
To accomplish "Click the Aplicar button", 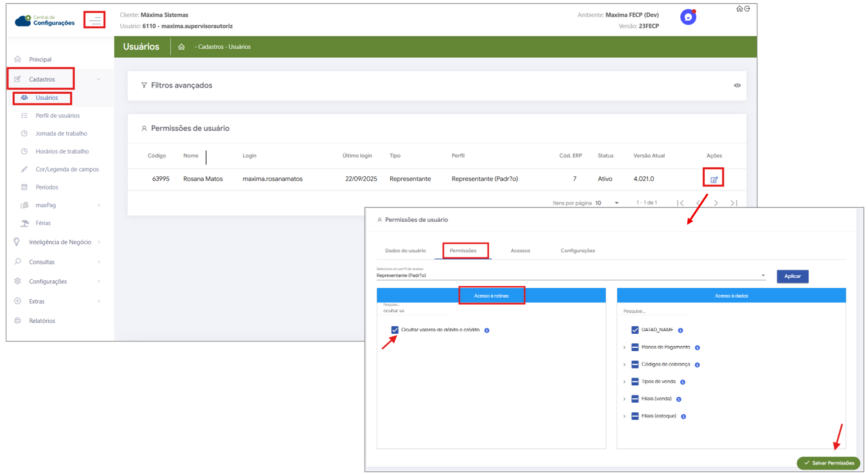I will point(792,276).
